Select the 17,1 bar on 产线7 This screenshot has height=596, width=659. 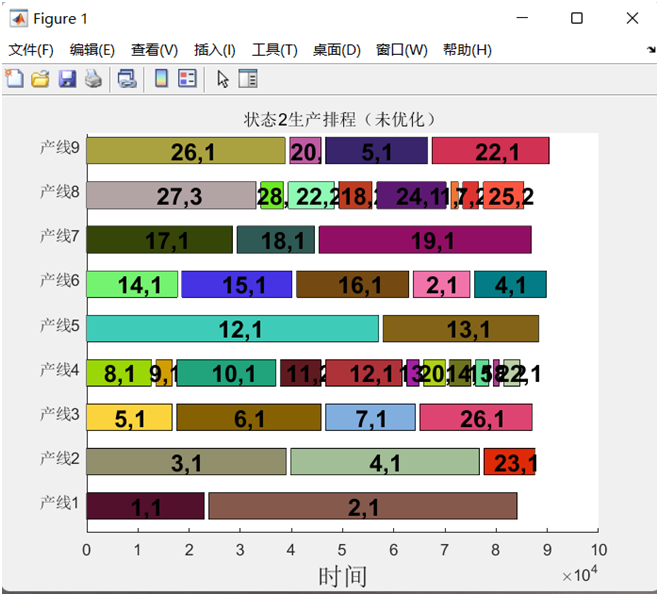pos(160,240)
